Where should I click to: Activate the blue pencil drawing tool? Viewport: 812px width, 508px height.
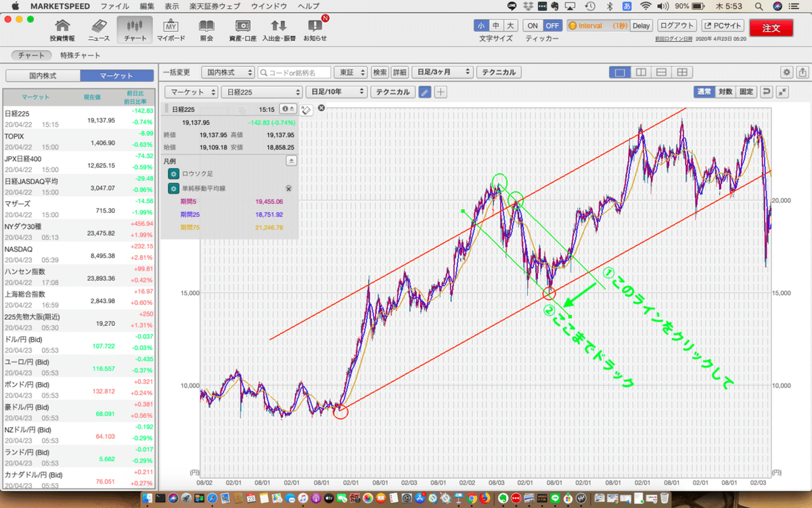coord(424,92)
